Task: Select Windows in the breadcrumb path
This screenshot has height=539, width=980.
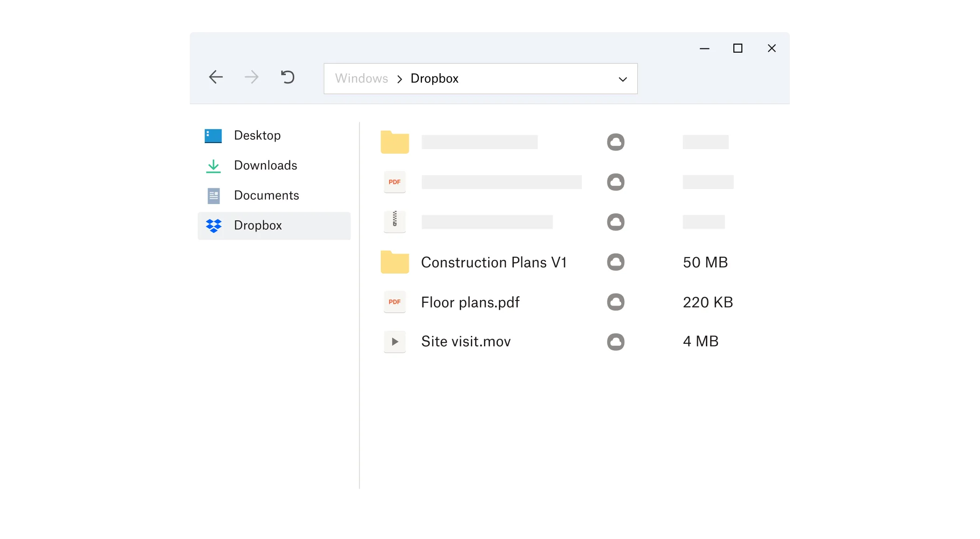Action: 361,78
